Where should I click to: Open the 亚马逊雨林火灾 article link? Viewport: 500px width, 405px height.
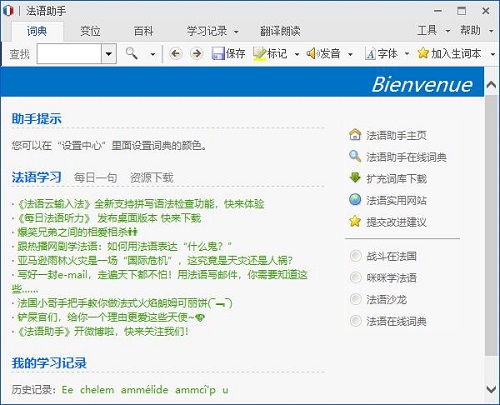155,260
